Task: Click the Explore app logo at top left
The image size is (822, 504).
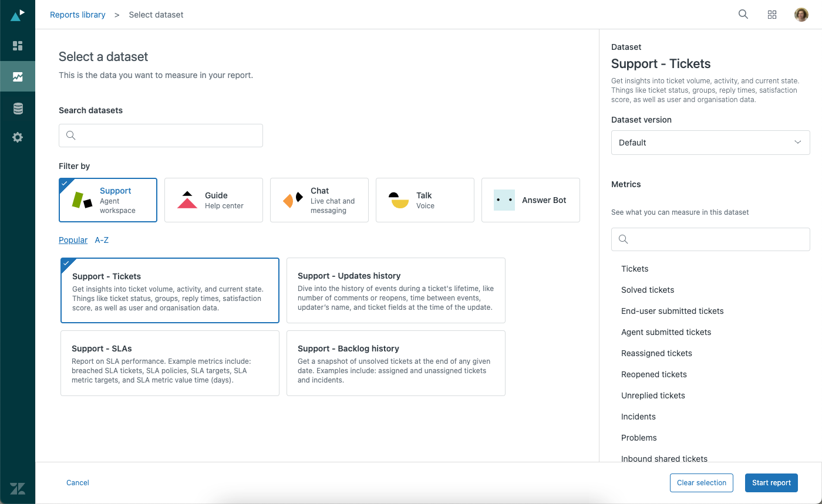Action: tap(18, 15)
